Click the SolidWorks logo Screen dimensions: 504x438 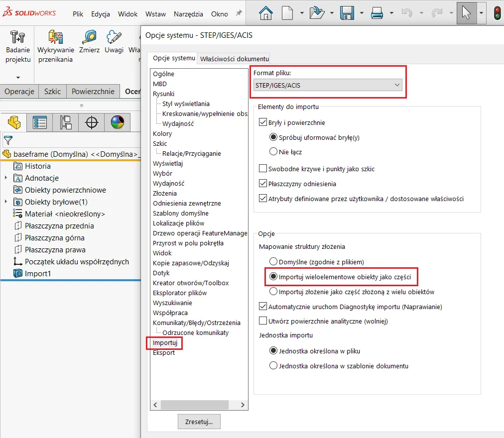(x=29, y=12)
